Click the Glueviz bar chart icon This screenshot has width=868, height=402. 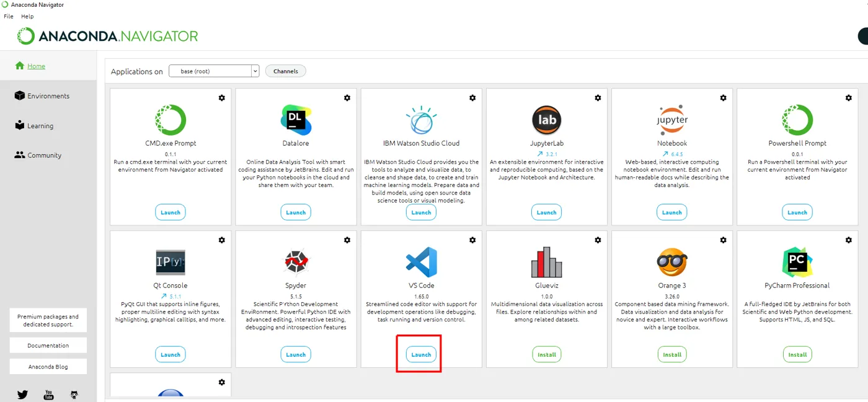tap(546, 262)
